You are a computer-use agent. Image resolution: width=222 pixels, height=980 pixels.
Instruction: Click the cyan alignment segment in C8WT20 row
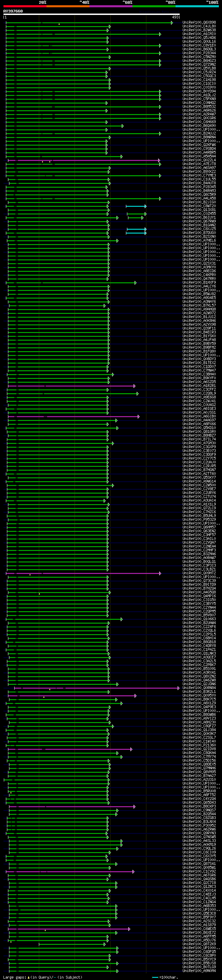pos(136,206)
